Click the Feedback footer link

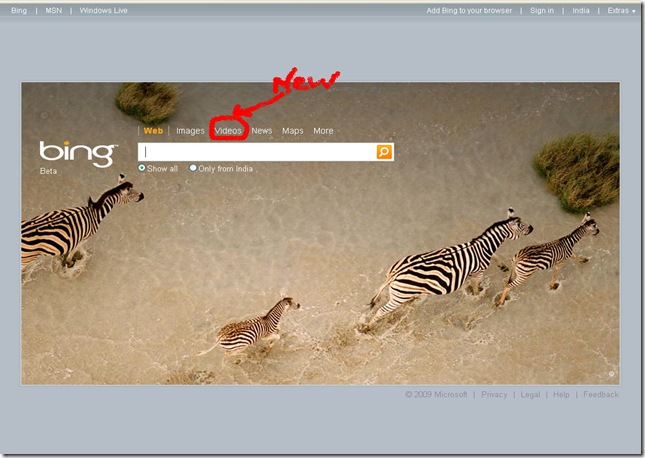pyautogui.click(x=601, y=394)
